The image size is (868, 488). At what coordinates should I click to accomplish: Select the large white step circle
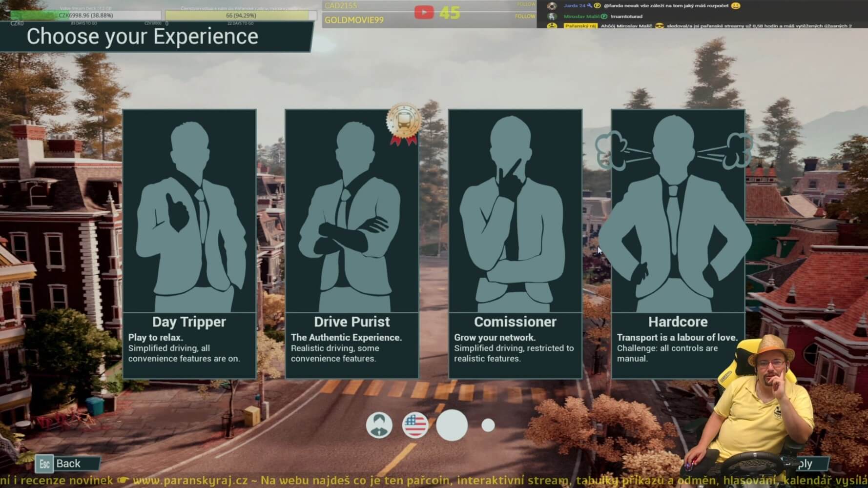pyautogui.click(x=452, y=425)
